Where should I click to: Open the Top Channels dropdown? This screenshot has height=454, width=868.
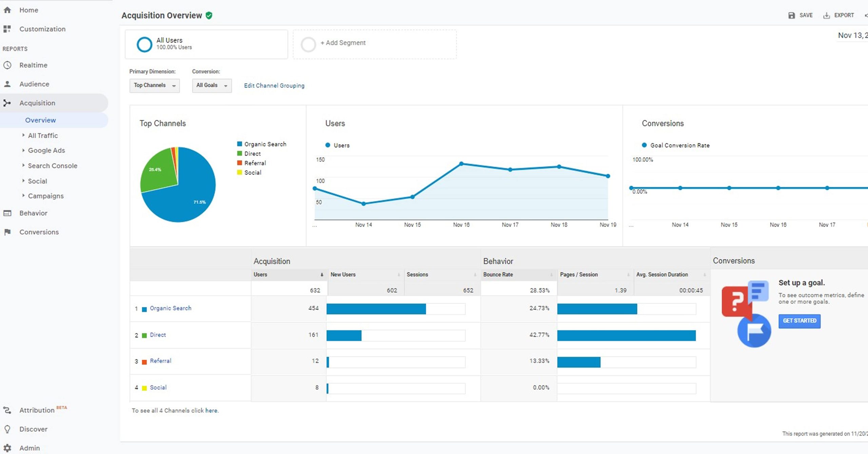tap(154, 86)
